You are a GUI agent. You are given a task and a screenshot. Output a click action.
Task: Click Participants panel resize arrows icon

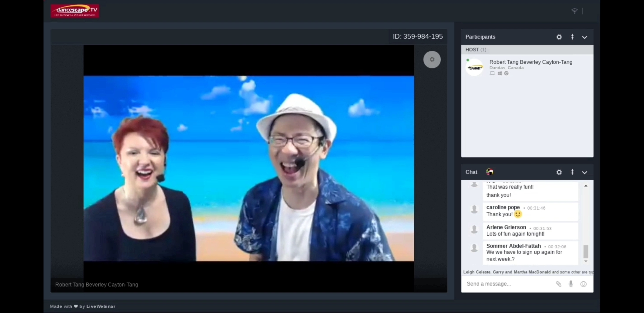(x=572, y=37)
